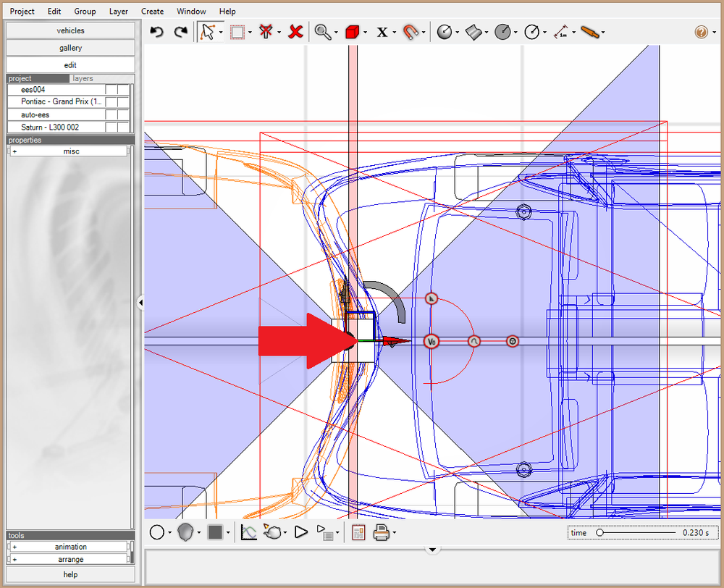Viewport: 724px width, 588px height.
Task: Activate the magnifier zoom tool
Action: pos(322,32)
